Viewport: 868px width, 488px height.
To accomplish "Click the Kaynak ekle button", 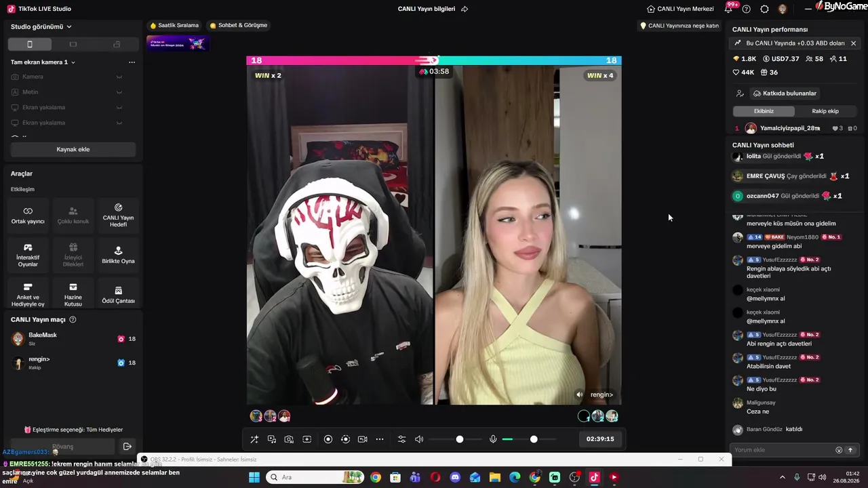I will tap(73, 149).
